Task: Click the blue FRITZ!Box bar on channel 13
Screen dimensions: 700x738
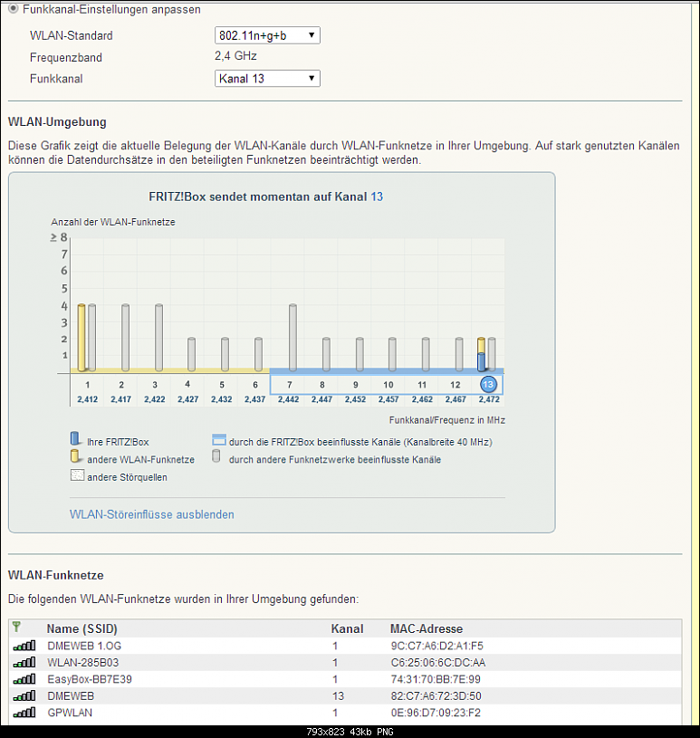Action: click(482, 361)
